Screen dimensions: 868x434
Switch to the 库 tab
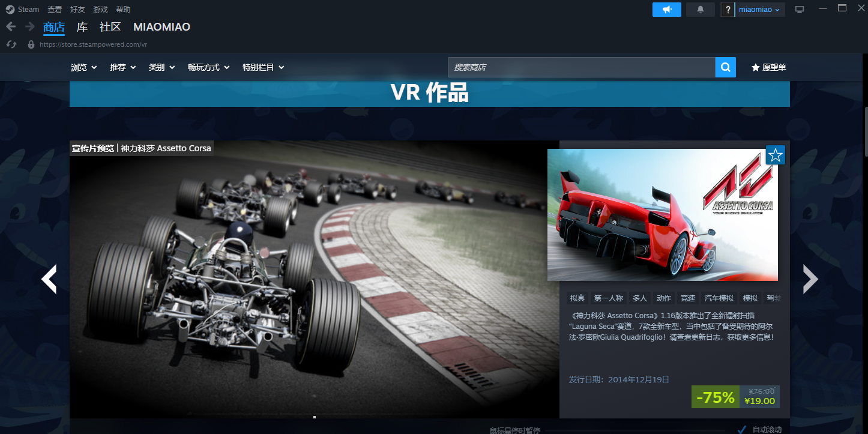[x=82, y=27]
